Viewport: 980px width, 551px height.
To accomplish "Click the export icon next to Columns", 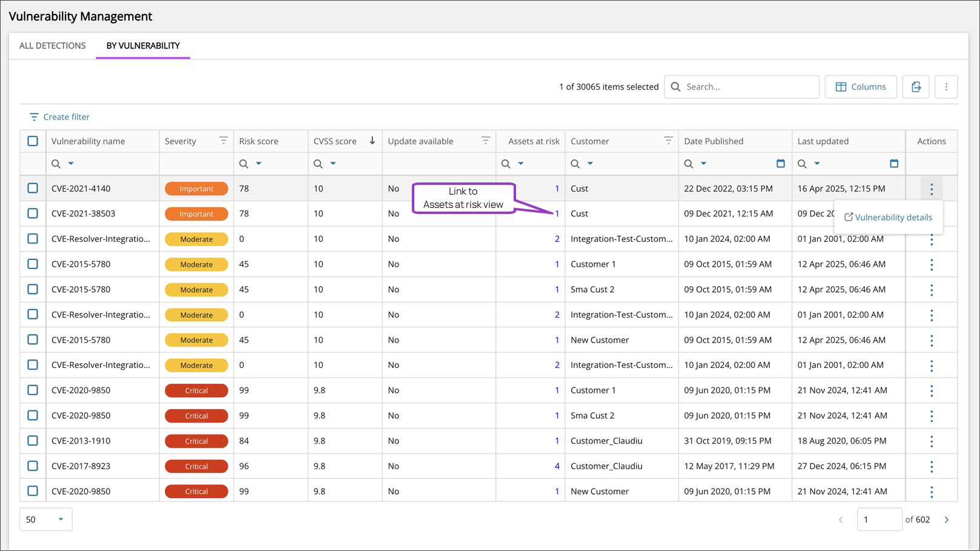I will pyautogui.click(x=916, y=87).
